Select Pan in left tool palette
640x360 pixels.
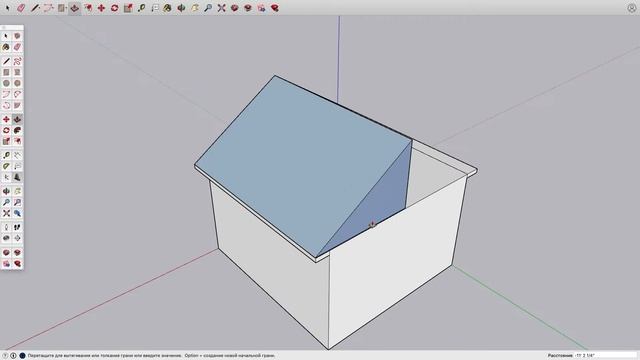coord(17,191)
